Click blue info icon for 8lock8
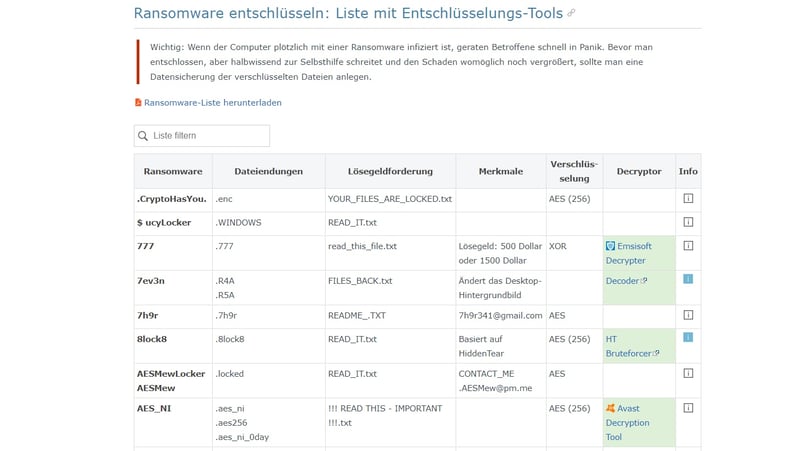Screen dimensions: 800x451 click(688, 338)
